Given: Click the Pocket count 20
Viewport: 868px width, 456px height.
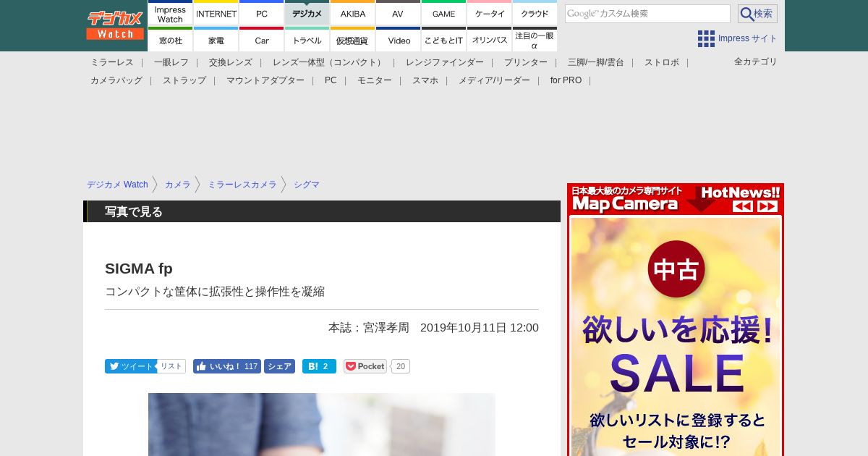Looking at the screenshot, I should [x=401, y=366].
